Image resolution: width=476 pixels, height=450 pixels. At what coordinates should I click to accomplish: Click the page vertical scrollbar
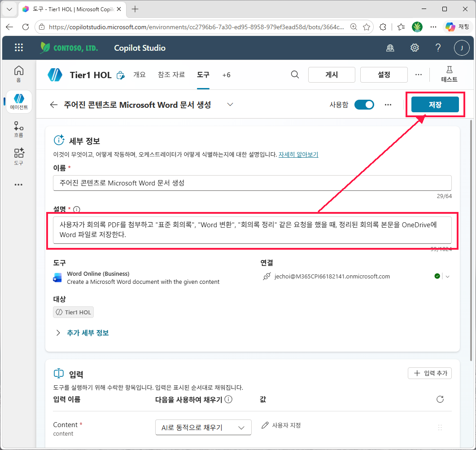471,240
